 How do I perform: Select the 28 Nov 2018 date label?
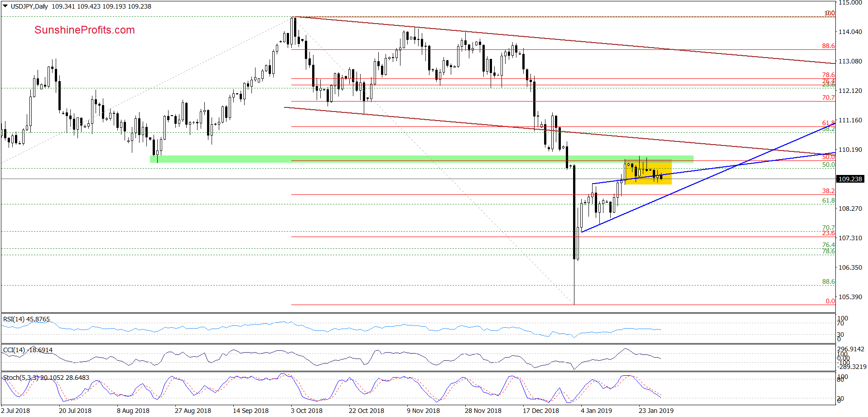483,411
